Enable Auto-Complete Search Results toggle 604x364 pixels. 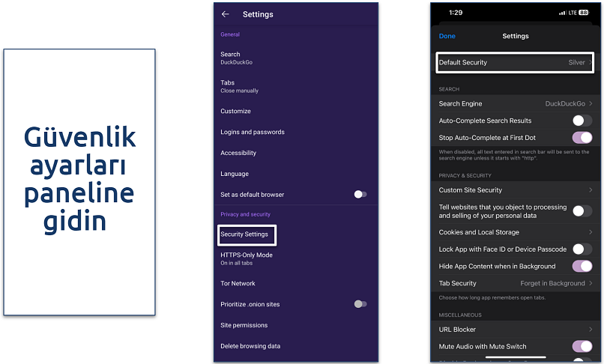coord(582,121)
